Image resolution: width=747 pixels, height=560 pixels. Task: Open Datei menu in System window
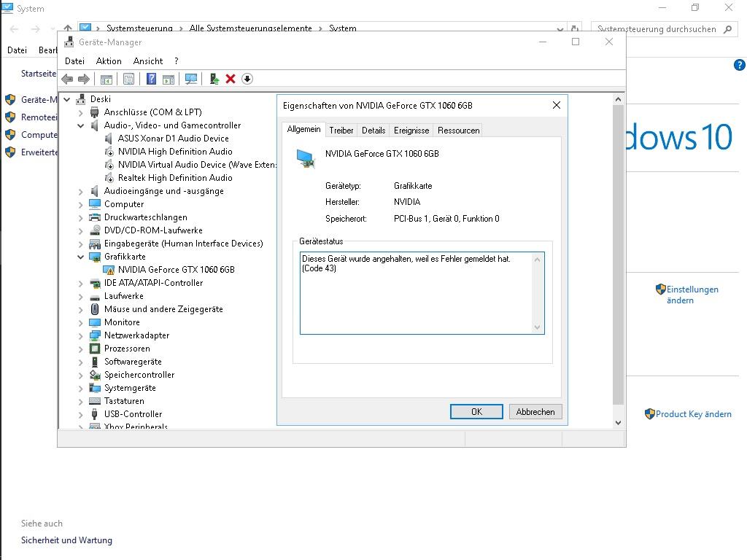pos(18,50)
